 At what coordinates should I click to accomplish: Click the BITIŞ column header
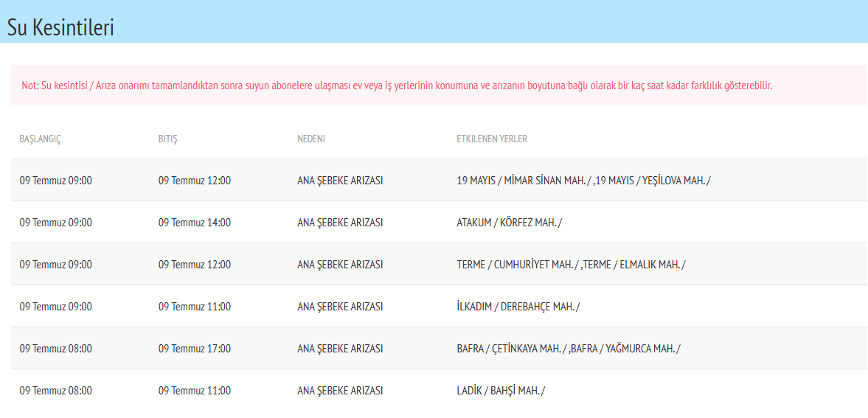click(x=167, y=139)
